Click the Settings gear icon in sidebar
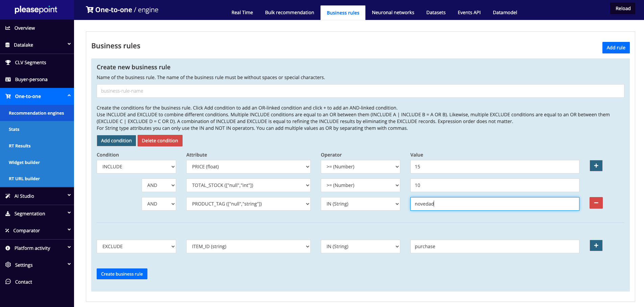Screen dimensions: 644x307 click(x=8, y=265)
